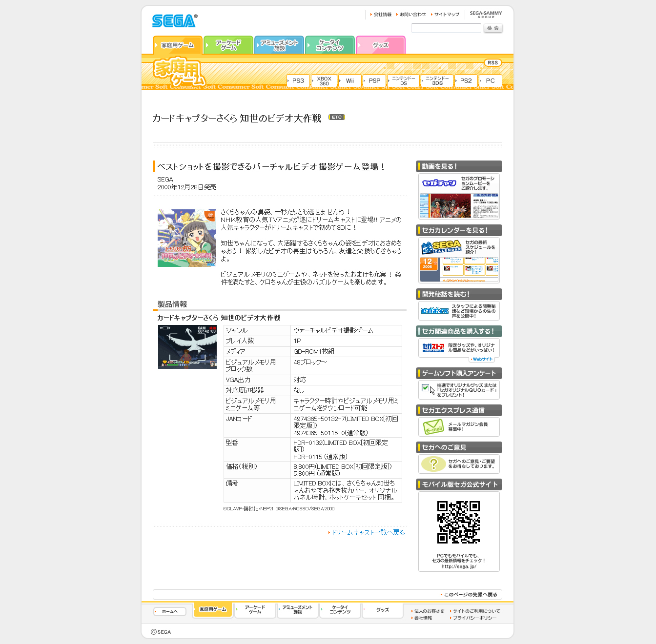The width and height of the screenshot is (656, 644).
Task: Click the http://sega.jp/ mobile URL text
Action: [x=459, y=566]
